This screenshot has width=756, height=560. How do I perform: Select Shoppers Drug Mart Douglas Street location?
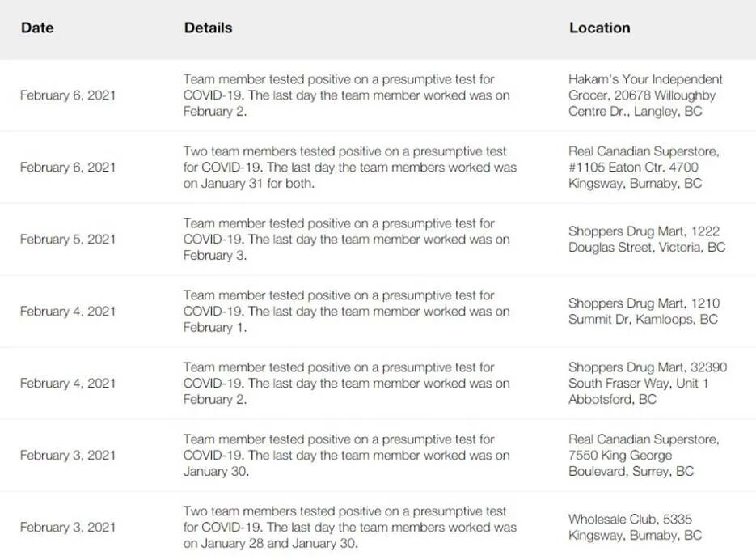point(647,239)
